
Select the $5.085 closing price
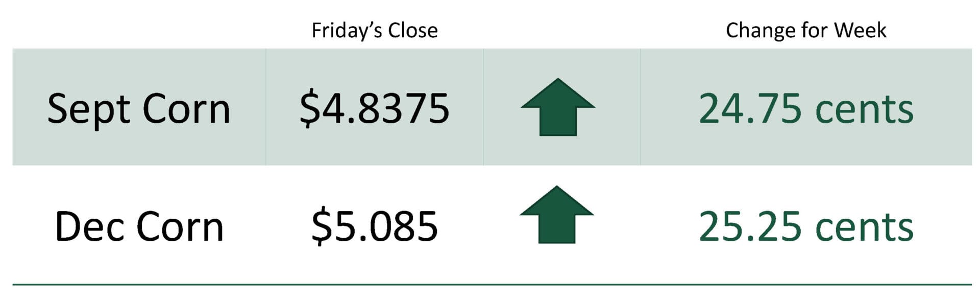click(x=375, y=226)
